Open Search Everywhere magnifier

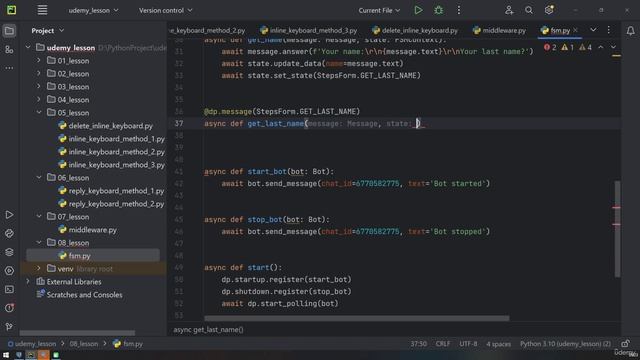tap(529, 10)
